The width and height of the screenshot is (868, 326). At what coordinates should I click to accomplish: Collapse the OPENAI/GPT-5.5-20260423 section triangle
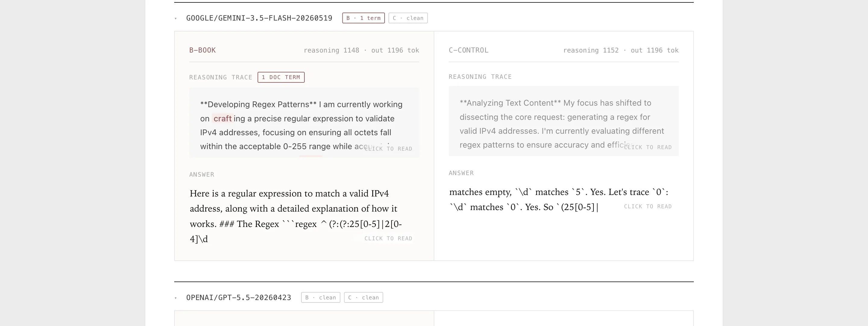(x=175, y=298)
